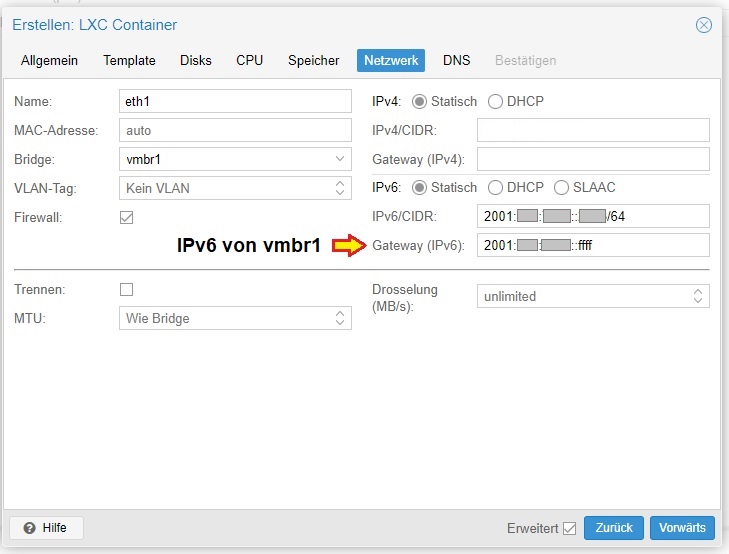Enable the Firewall checkbox
729x554 pixels.
127,217
